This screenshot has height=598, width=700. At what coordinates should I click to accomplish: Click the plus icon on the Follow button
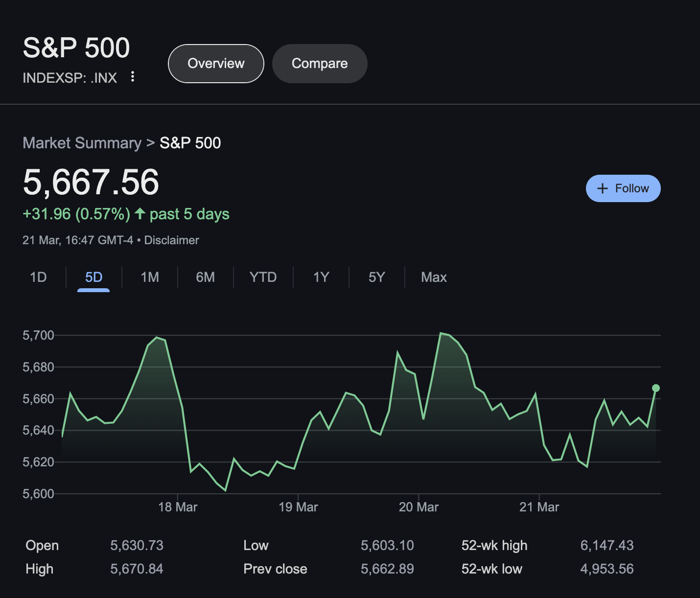(x=602, y=188)
